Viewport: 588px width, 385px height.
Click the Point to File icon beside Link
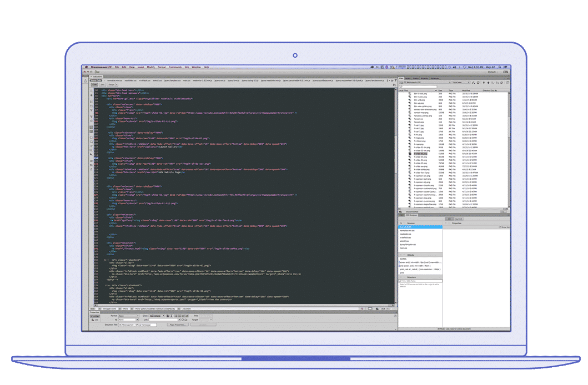click(183, 320)
